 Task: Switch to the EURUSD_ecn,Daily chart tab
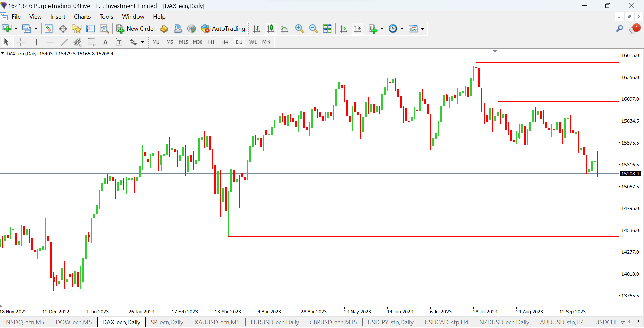[x=275, y=322]
